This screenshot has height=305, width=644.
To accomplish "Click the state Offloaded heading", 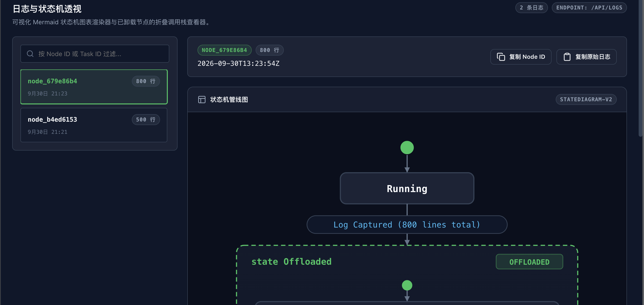I will [291, 262].
